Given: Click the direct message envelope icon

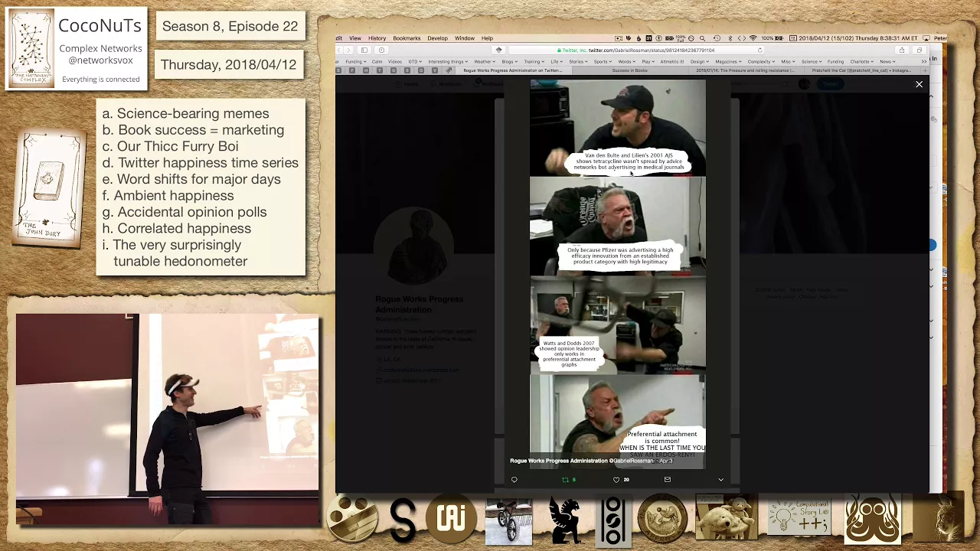Looking at the screenshot, I should [668, 480].
